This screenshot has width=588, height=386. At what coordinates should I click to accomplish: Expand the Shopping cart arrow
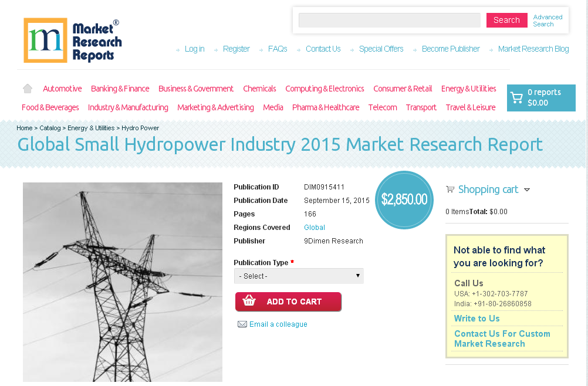[527, 189]
